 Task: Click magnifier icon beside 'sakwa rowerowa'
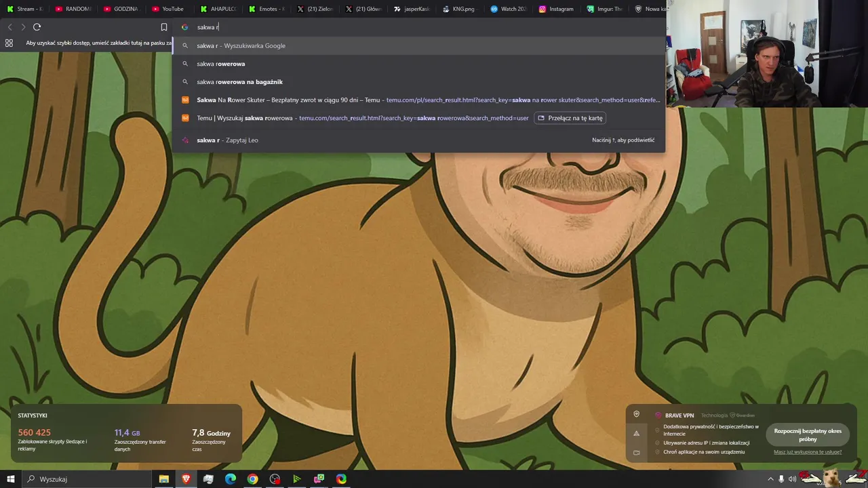185,64
